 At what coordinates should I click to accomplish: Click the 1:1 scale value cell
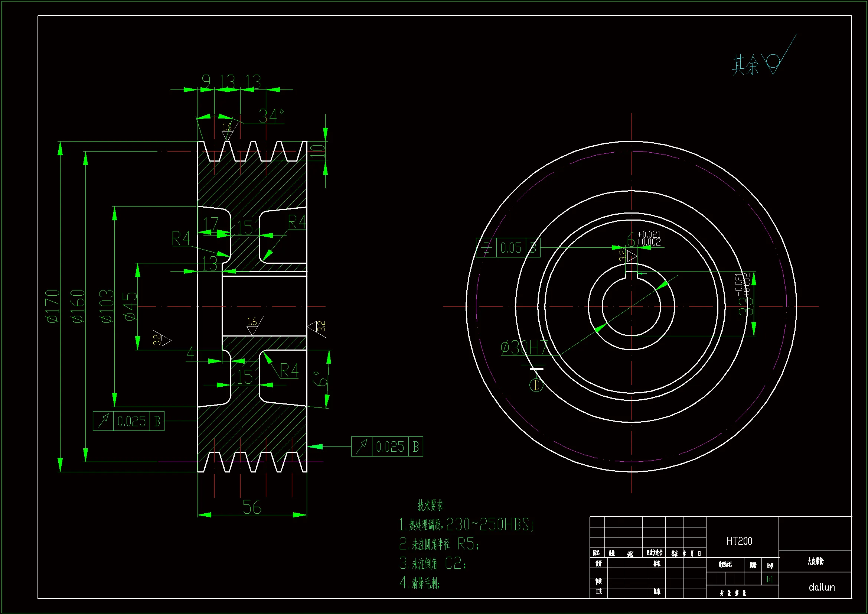tap(769, 579)
